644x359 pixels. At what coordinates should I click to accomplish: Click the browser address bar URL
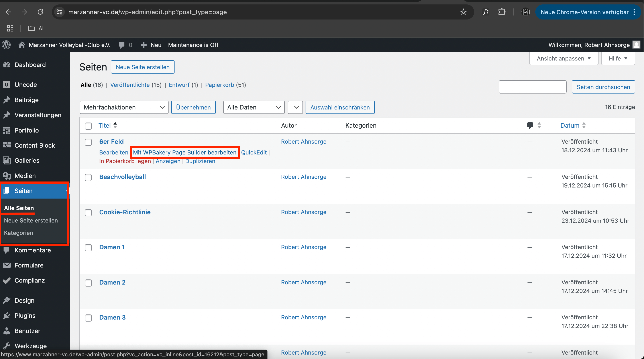tap(147, 12)
